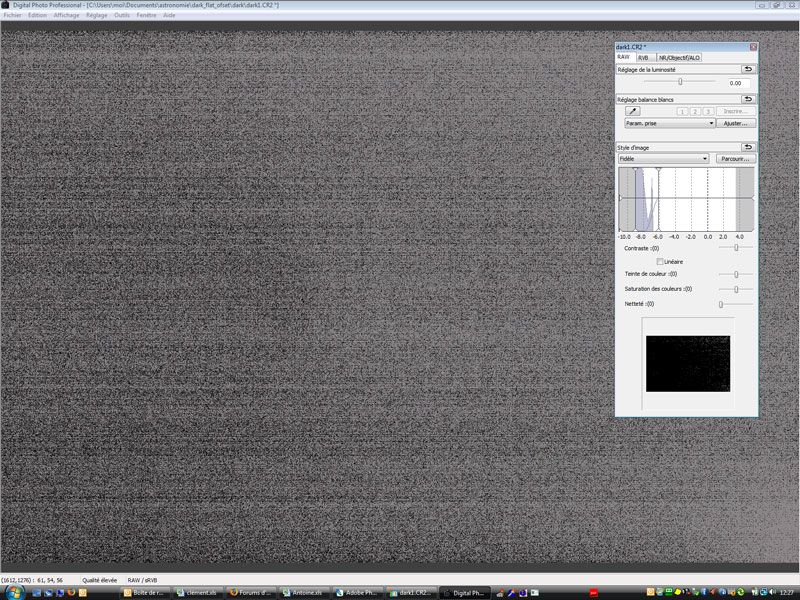Click the Saturation des couleurs slider handle

pos(736,289)
